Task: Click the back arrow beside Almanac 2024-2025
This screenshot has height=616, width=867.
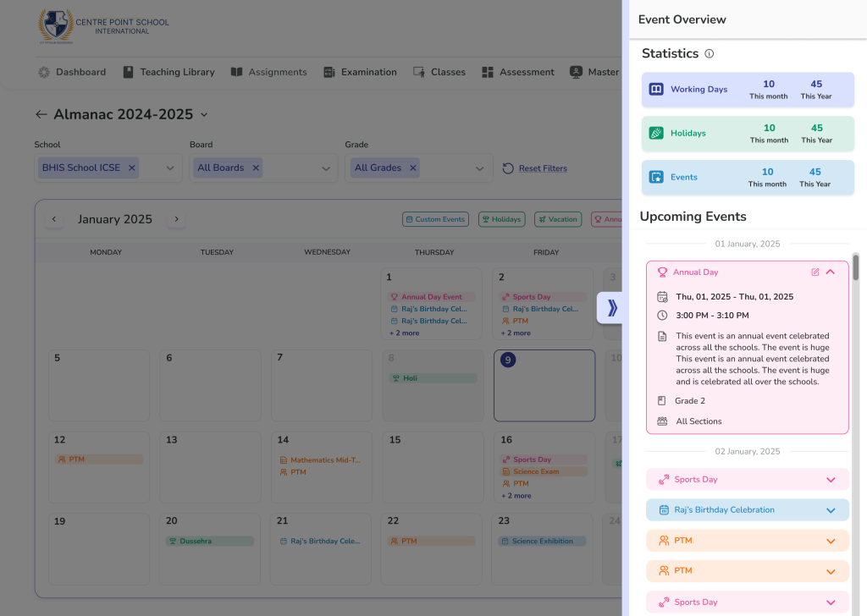Action: (x=41, y=114)
